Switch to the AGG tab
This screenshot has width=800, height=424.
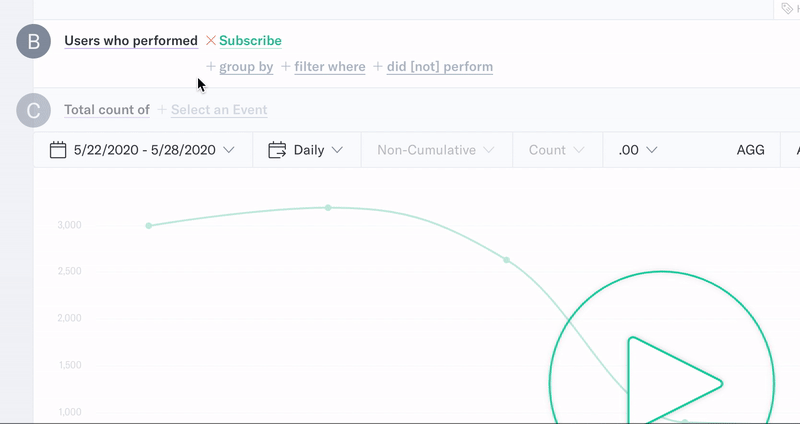(751, 150)
